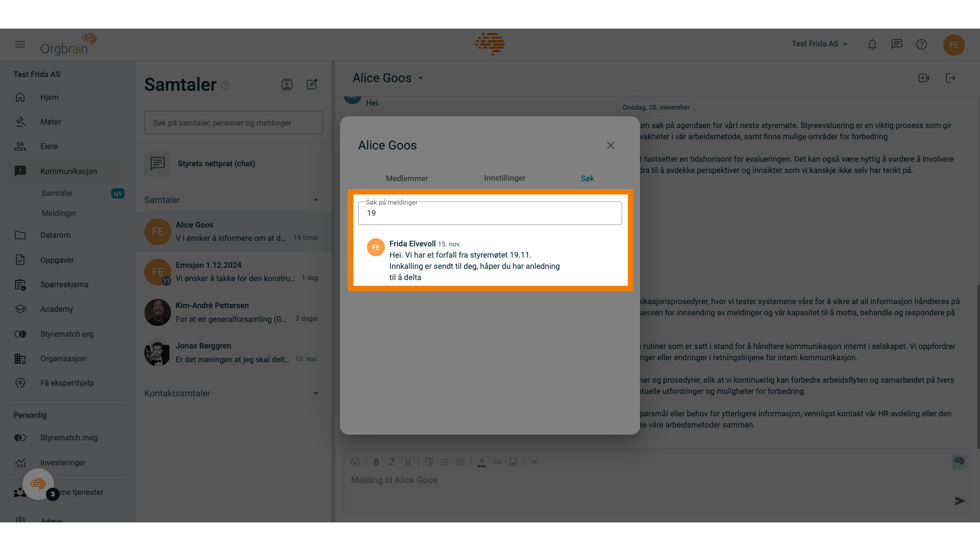
Task: Click the underline formatting icon
Action: click(407, 461)
